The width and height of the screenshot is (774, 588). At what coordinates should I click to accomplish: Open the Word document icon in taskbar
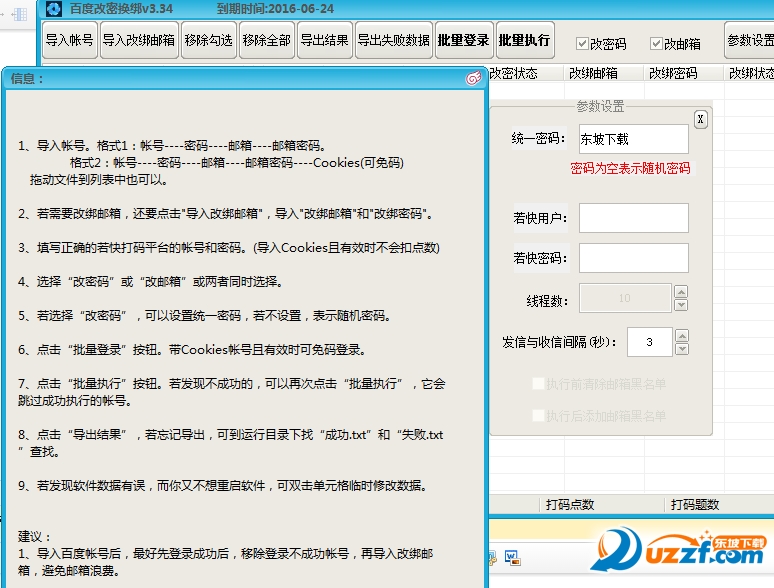pyautogui.click(x=512, y=558)
